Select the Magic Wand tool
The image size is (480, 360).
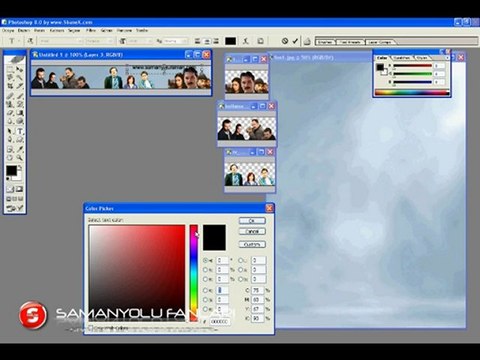tap(20, 78)
